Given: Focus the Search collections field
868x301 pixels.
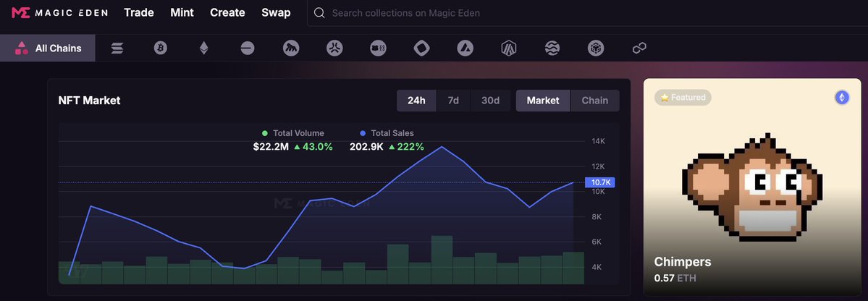Looking at the screenshot, I should pyautogui.click(x=587, y=13).
